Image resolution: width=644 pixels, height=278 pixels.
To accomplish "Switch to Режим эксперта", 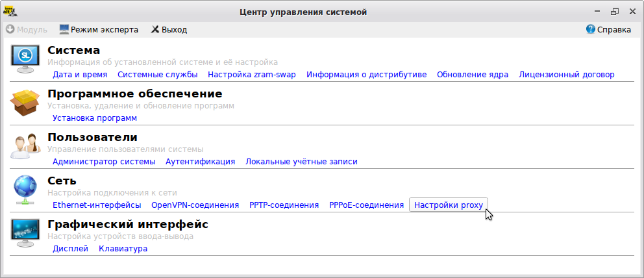I will (x=99, y=29).
